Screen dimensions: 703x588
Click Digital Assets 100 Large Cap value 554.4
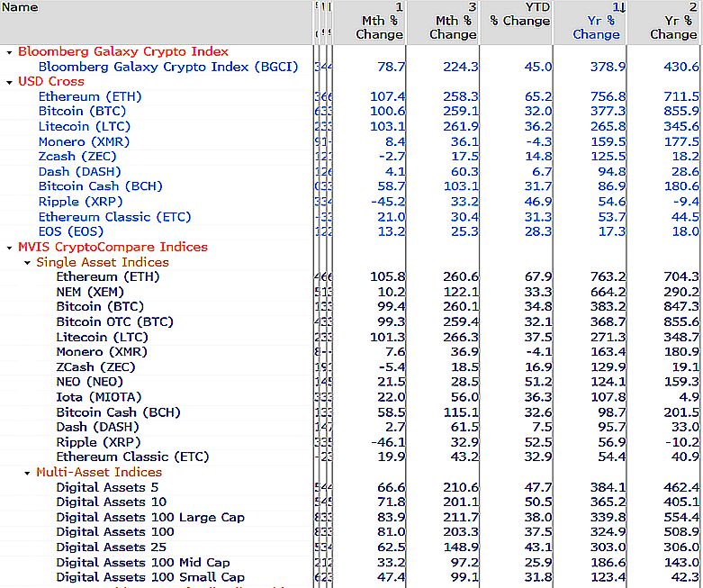coord(681,517)
